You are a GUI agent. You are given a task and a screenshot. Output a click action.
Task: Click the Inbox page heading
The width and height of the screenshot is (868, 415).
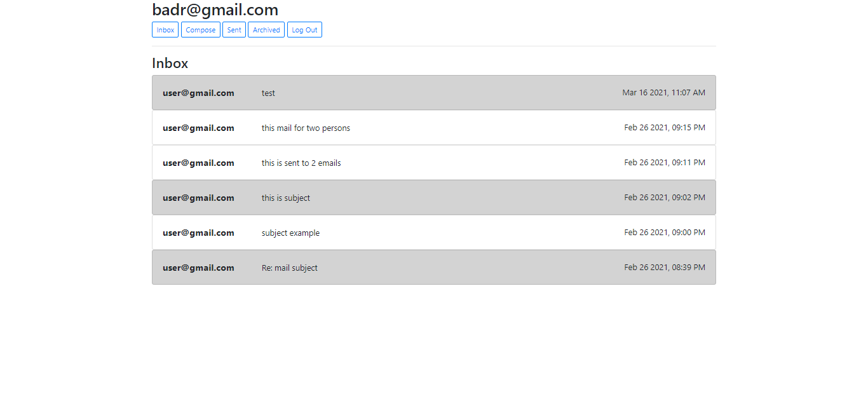coord(169,63)
